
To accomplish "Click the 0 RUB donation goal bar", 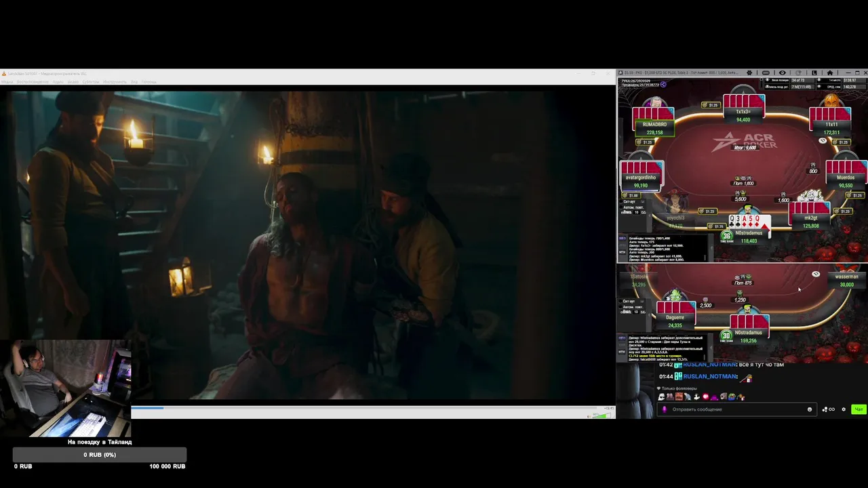I will click(100, 455).
